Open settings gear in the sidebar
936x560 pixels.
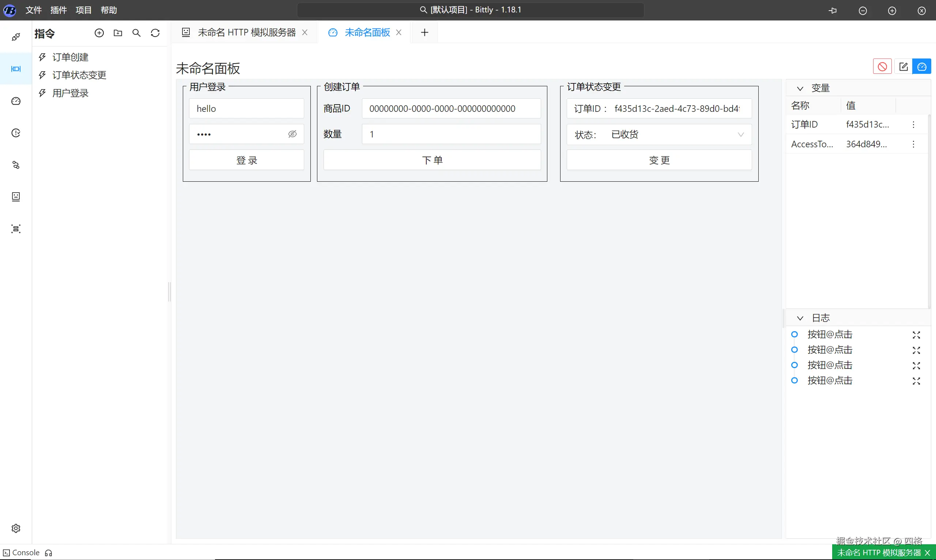(16, 528)
